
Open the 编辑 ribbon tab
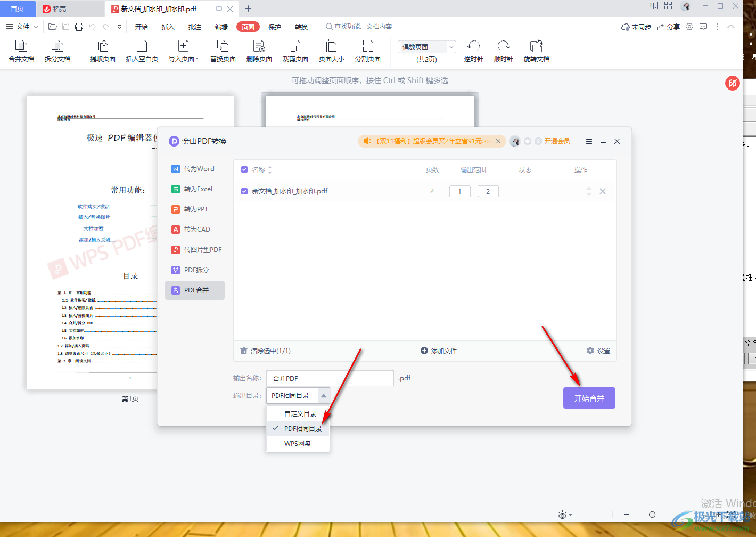point(221,27)
